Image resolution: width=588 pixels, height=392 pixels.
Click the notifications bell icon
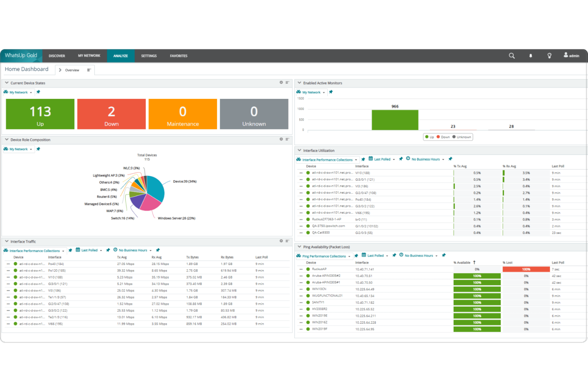click(530, 56)
